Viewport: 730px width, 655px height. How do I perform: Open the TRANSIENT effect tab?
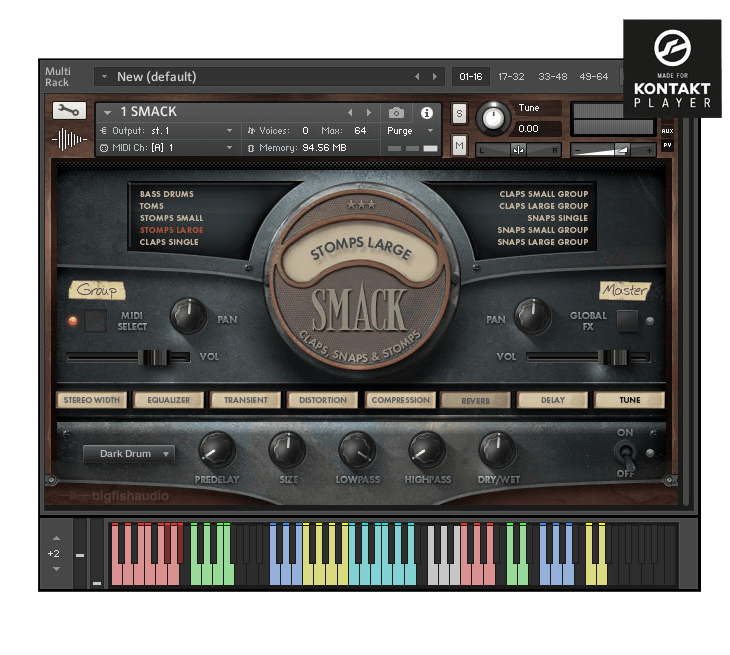245,400
